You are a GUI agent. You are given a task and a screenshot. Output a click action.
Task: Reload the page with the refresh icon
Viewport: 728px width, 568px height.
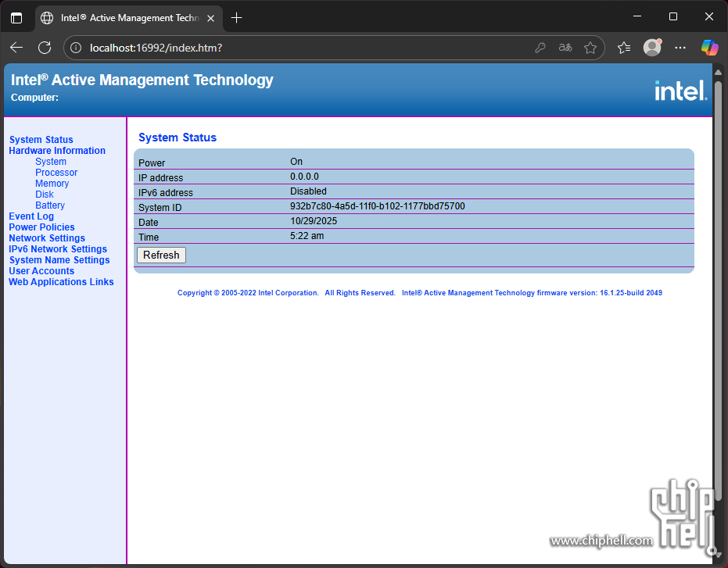pos(45,48)
